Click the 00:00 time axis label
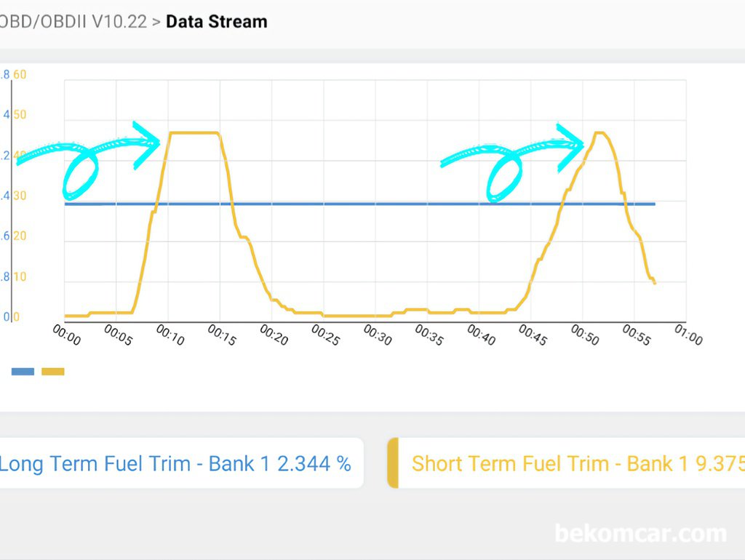The height and width of the screenshot is (560, 745). pyautogui.click(x=66, y=335)
